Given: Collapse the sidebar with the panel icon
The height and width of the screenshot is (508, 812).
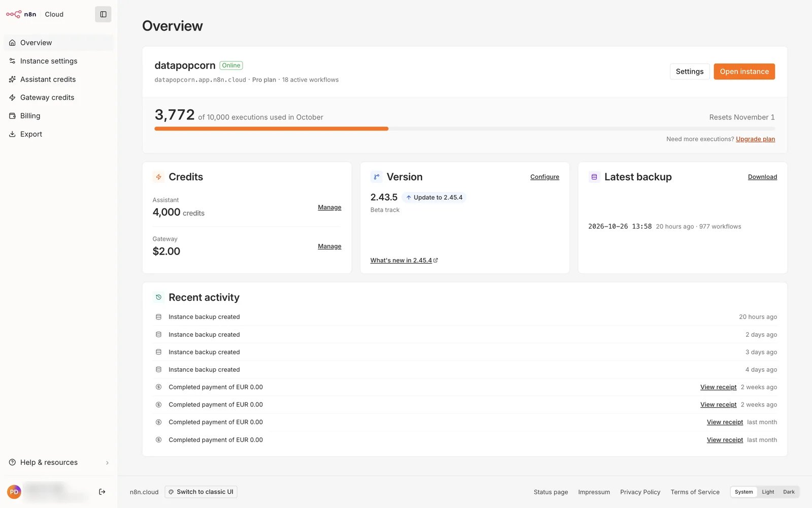Looking at the screenshot, I should click(x=103, y=14).
